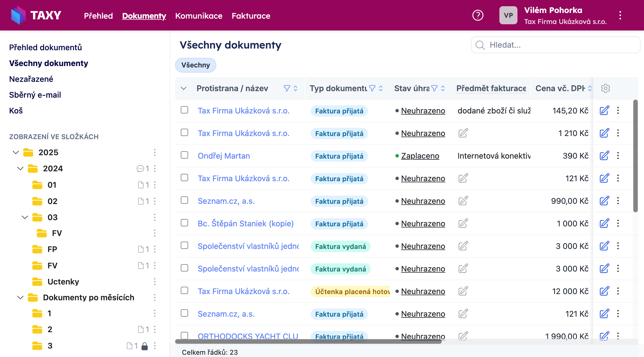Click filter icon on Protistrana / název column
The height and width of the screenshot is (357, 644).
[287, 88]
